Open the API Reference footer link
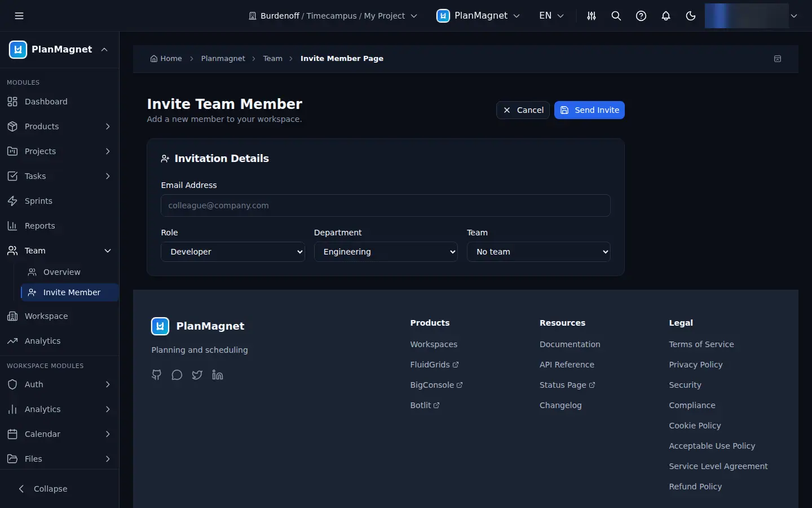The image size is (812, 508). tap(567, 365)
